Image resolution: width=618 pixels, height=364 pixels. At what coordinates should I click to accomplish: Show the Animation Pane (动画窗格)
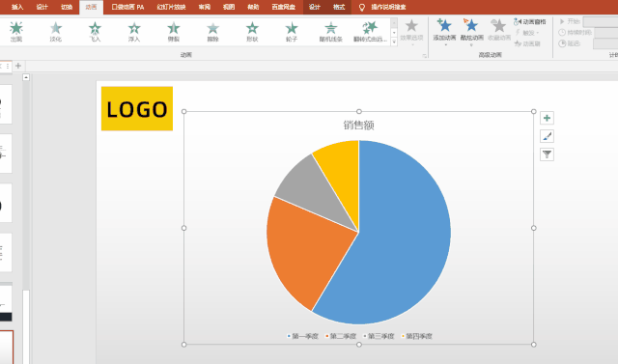click(x=530, y=21)
